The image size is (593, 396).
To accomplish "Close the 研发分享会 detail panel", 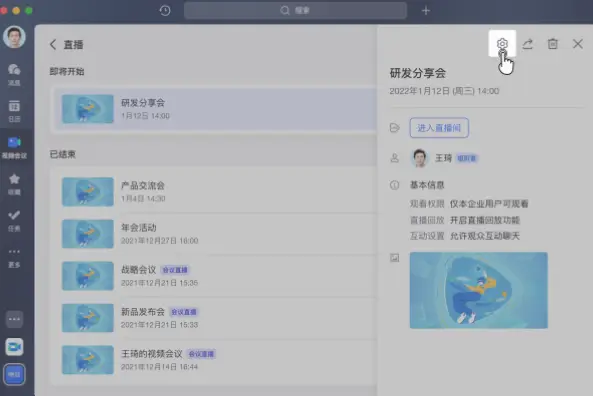I will 577,44.
